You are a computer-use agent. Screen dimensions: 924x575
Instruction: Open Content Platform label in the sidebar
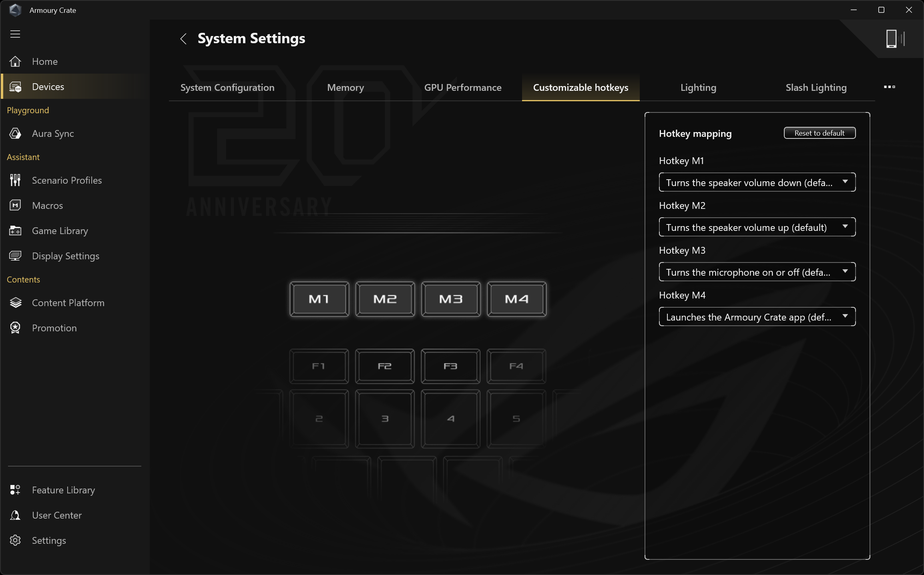click(68, 303)
